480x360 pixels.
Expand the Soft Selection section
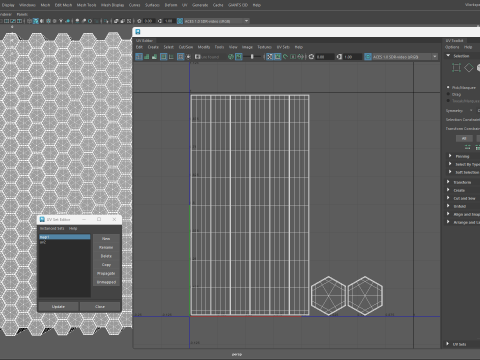click(450, 172)
